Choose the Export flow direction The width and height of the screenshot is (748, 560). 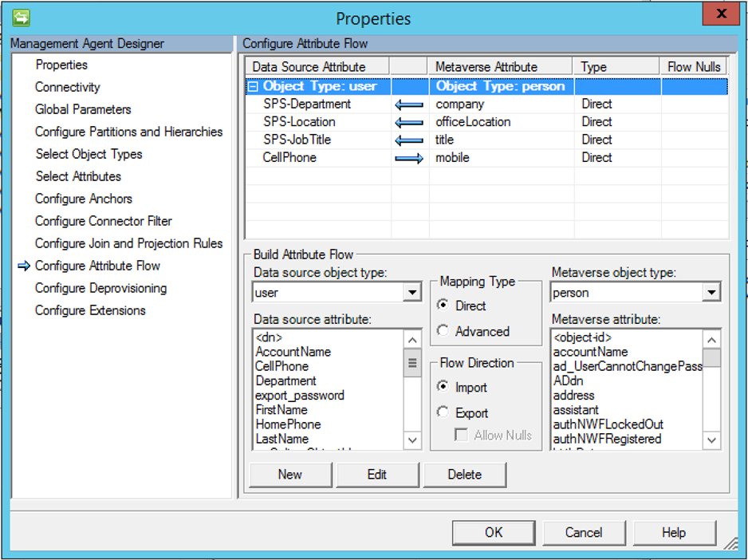pos(443,412)
